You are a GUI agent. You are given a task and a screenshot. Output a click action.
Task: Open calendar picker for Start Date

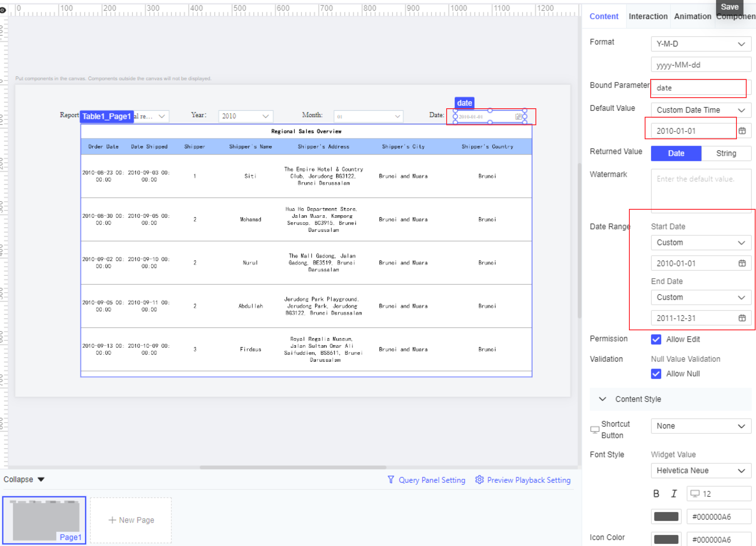742,263
